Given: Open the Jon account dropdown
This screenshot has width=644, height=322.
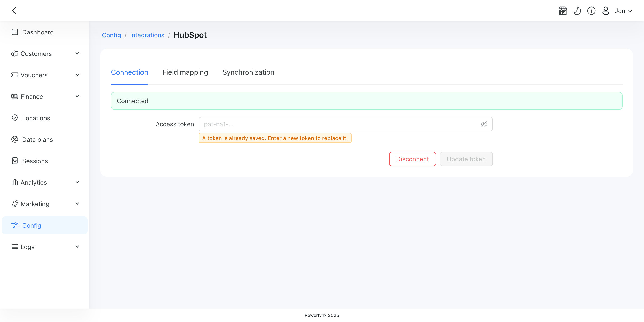Looking at the screenshot, I should coord(623,11).
